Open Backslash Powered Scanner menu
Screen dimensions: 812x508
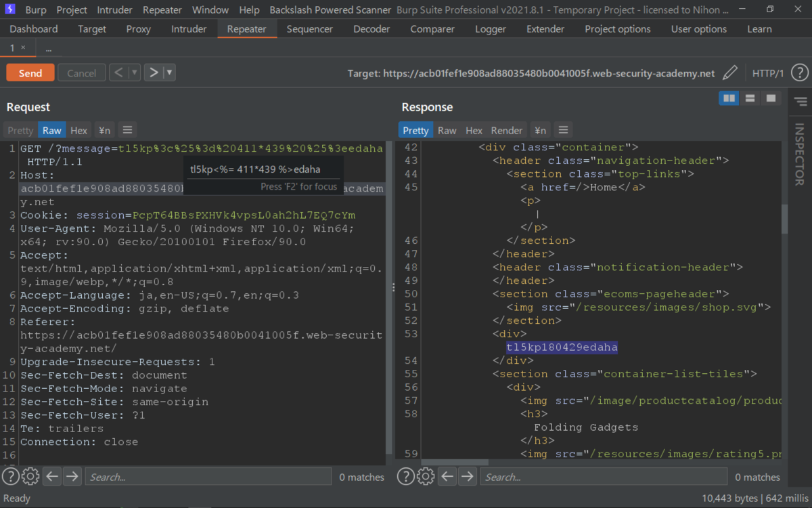coord(330,10)
